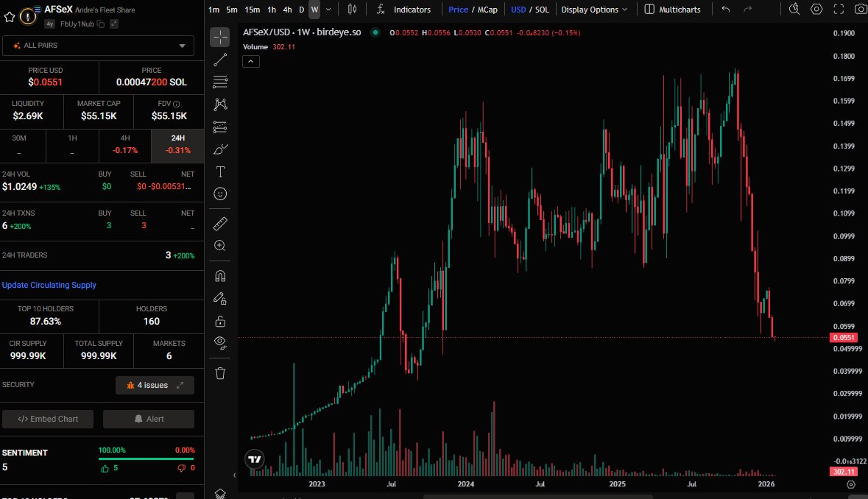The height and width of the screenshot is (499, 868).
Task: Redo the chart action
Action: (748, 10)
